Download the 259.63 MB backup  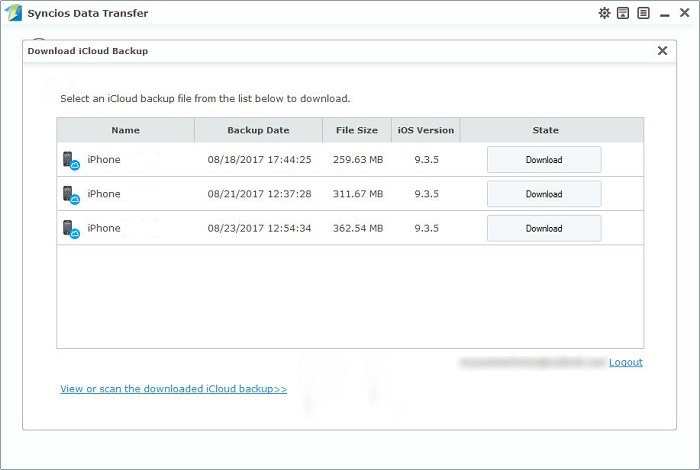tap(544, 159)
